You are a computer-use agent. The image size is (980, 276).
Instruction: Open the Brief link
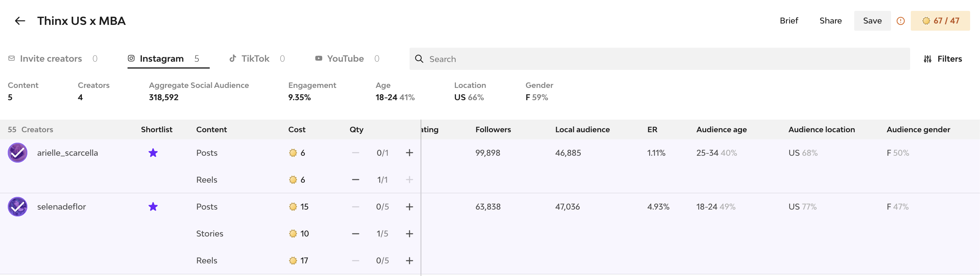[x=789, y=21]
